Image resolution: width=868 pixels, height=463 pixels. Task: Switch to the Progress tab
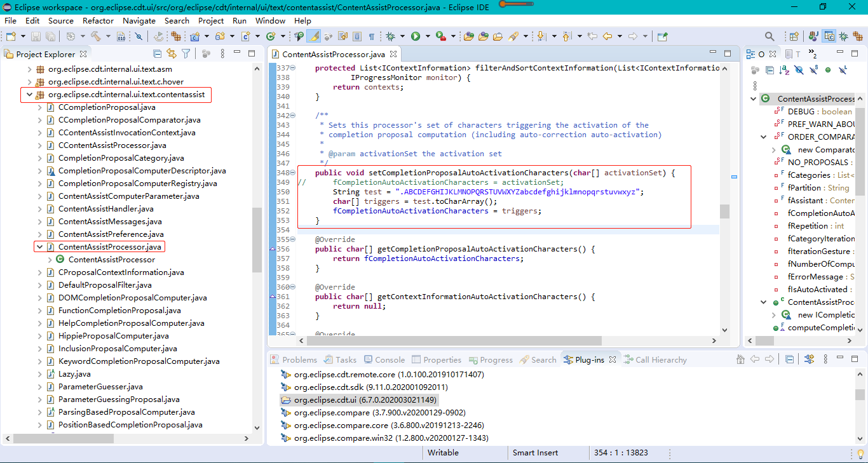490,359
